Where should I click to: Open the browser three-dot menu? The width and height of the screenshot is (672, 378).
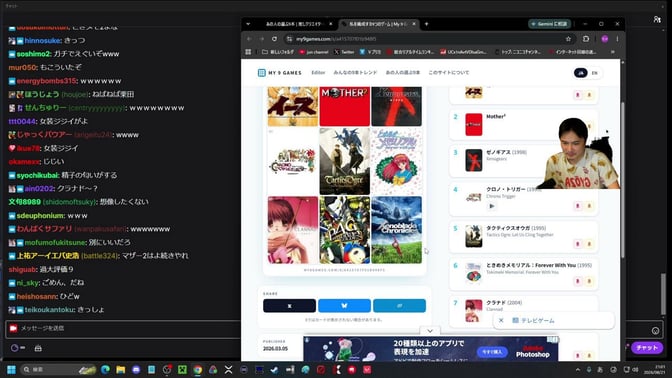617,39
